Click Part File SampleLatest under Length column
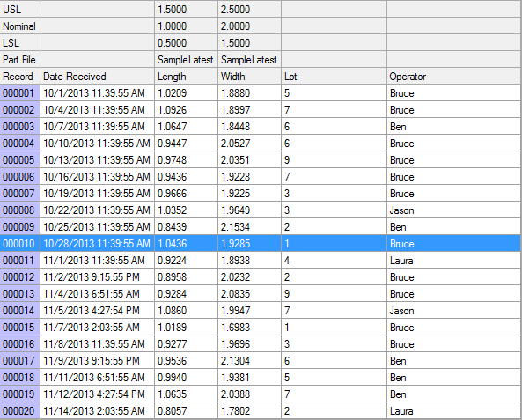Screen dimensions: 522x420 point(186,60)
